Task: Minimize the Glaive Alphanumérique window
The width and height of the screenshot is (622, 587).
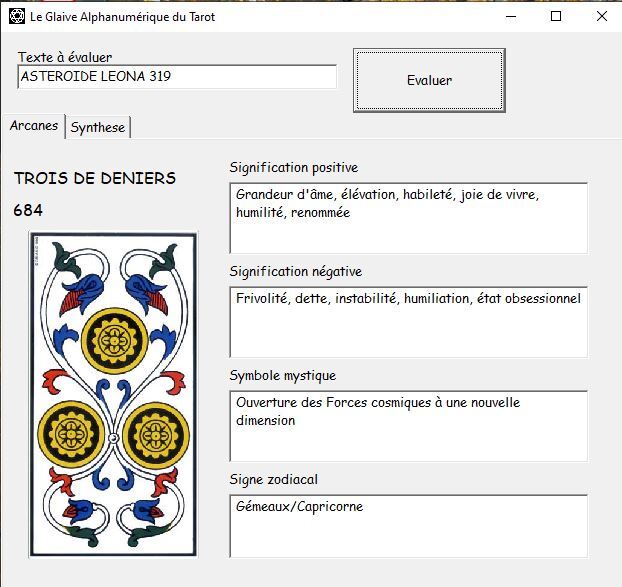Action: [x=511, y=17]
